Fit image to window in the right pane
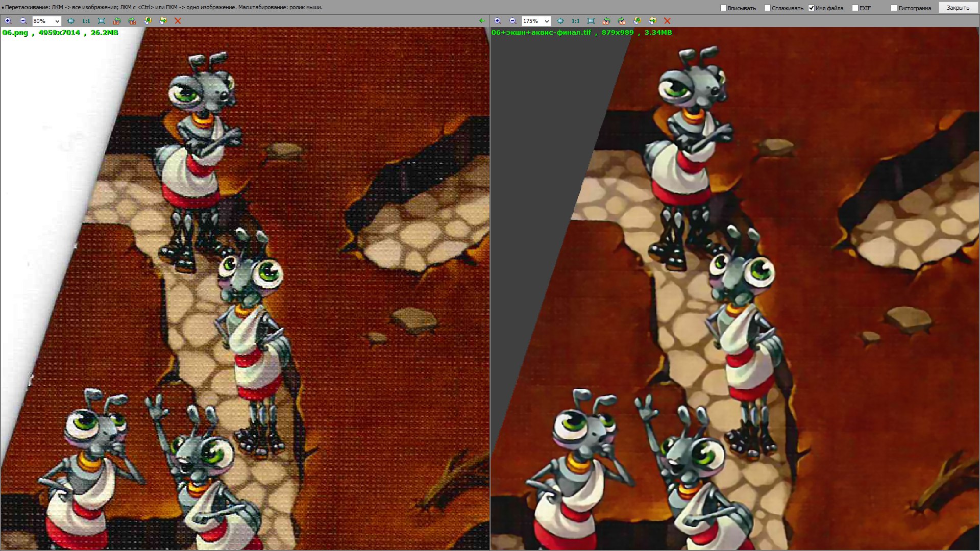This screenshot has width=980, height=551. coord(560,21)
